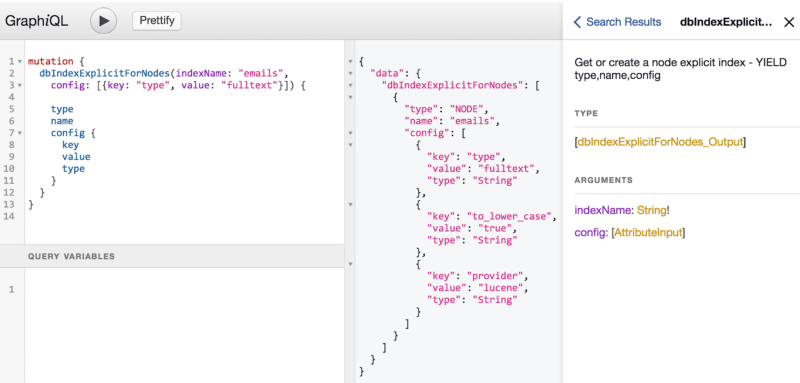The image size is (800, 383).
Task: Click the indexName argument name
Action: click(x=603, y=210)
